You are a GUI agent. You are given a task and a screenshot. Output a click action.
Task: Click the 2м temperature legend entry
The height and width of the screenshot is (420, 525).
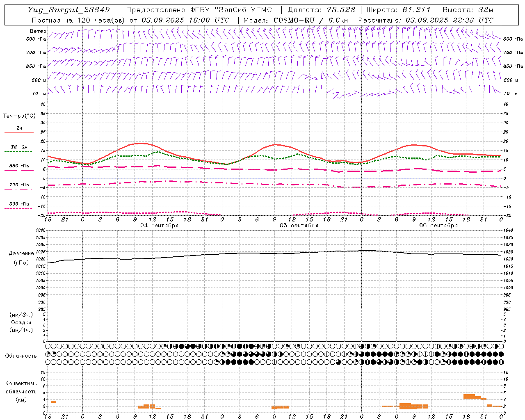coord(19,128)
